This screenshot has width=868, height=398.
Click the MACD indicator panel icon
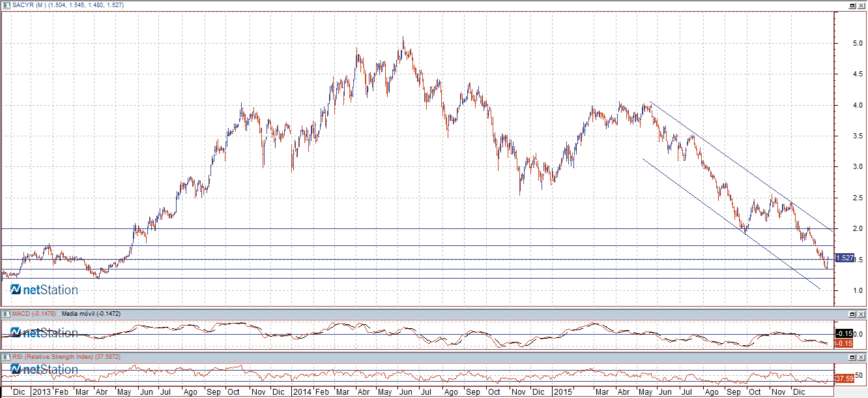click(6, 314)
